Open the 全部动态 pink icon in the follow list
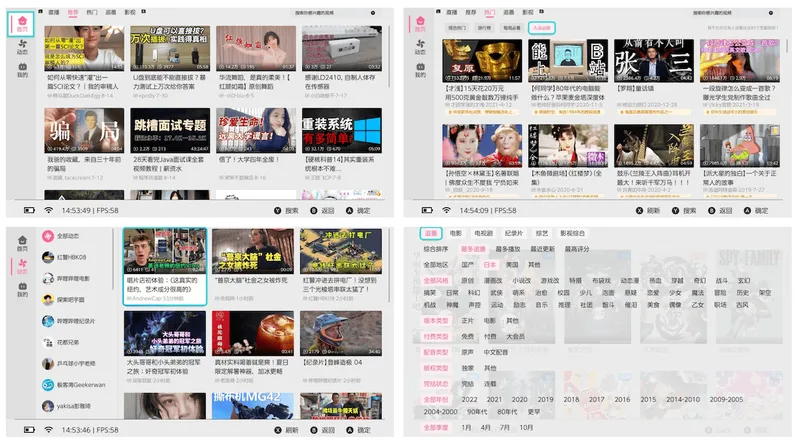800x446 pixels. point(48,236)
